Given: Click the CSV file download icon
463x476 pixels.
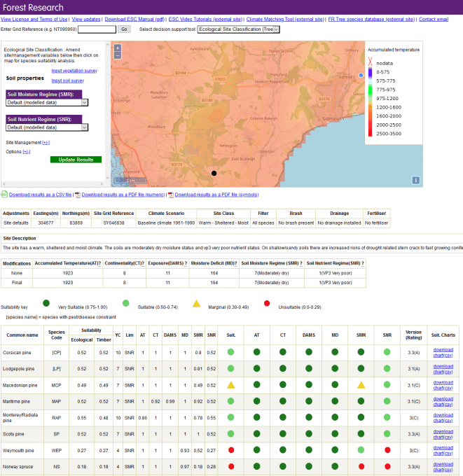Looking at the screenshot, I should [4, 195].
